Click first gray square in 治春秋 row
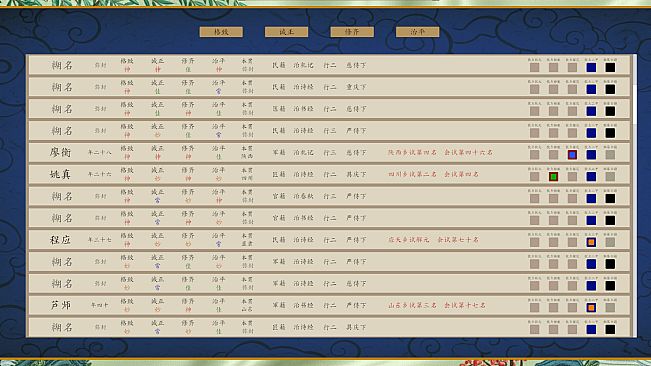This screenshot has height=366, width=651. [534, 198]
